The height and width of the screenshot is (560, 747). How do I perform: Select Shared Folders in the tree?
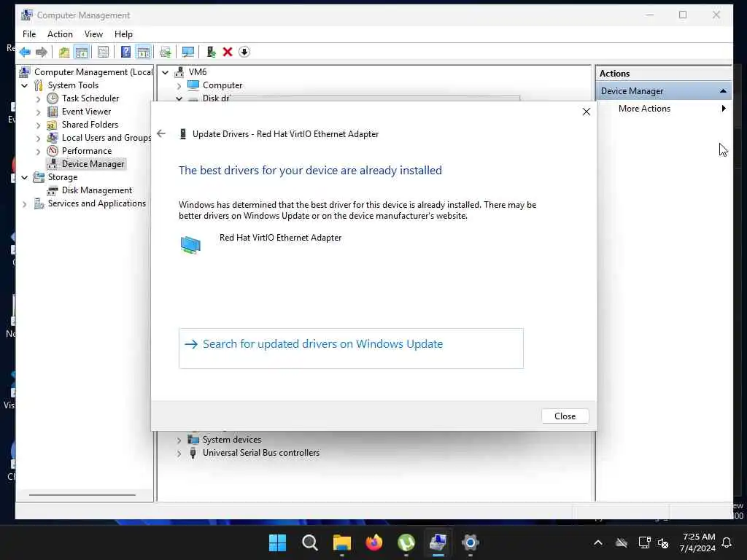[90, 124]
